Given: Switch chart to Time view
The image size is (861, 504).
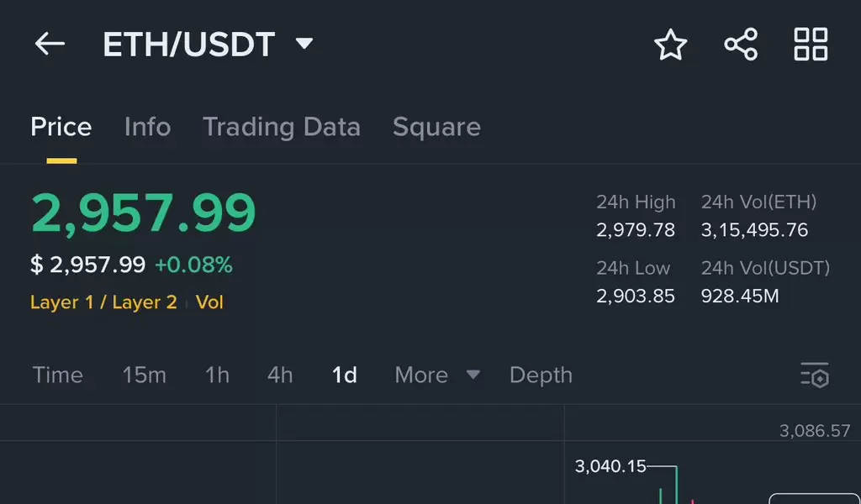Looking at the screenshot, I should [58, 375].
